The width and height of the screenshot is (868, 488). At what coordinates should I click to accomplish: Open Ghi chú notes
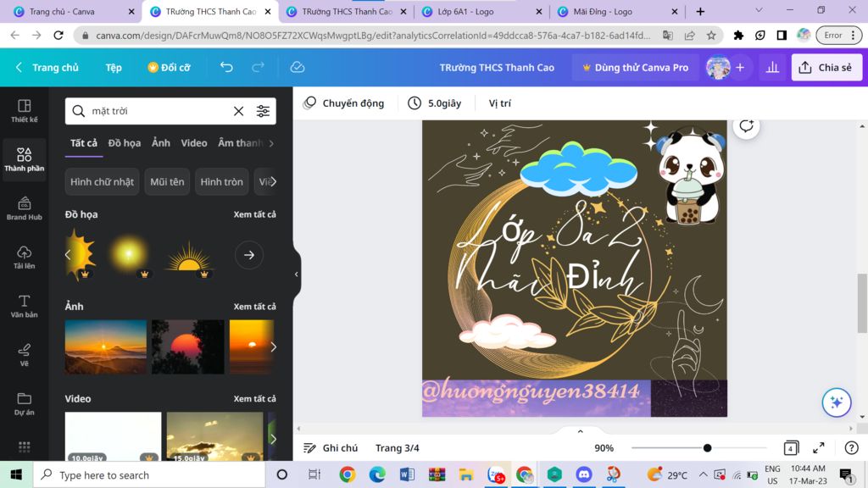pos(331,447)
